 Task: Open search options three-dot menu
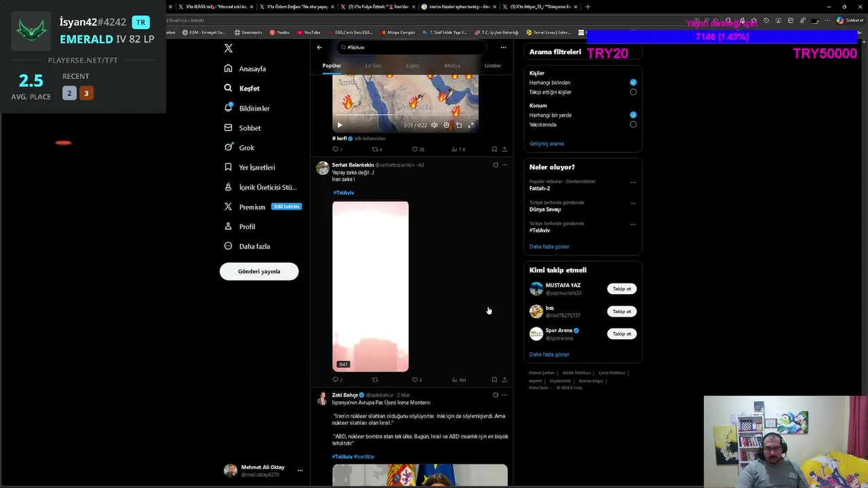[x=503, y=47]
